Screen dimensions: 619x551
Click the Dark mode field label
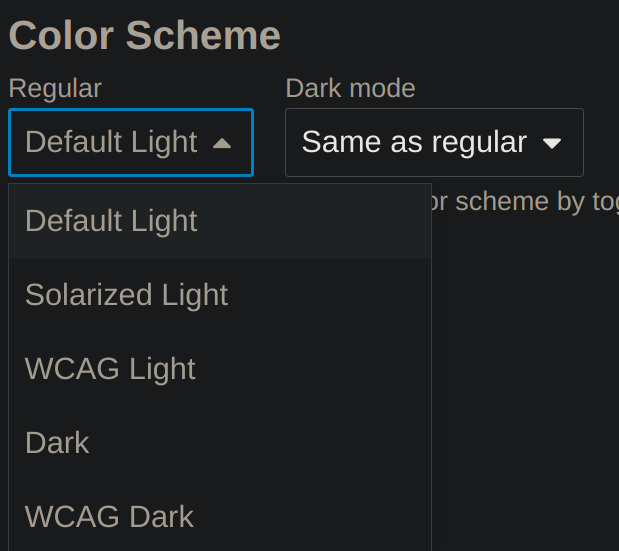[350, 88]
